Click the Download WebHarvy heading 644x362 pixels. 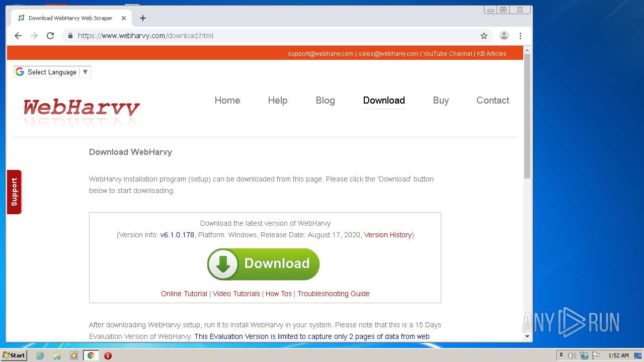pyautogui.click(x=130, y=152)
